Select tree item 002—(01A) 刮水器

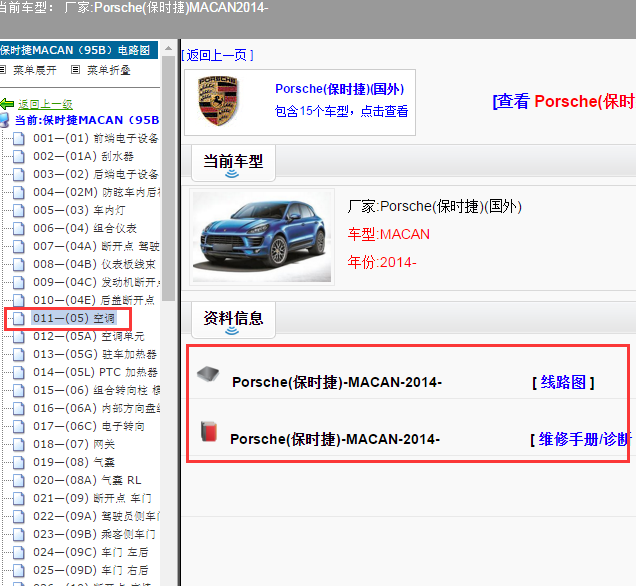coord(84,157)
